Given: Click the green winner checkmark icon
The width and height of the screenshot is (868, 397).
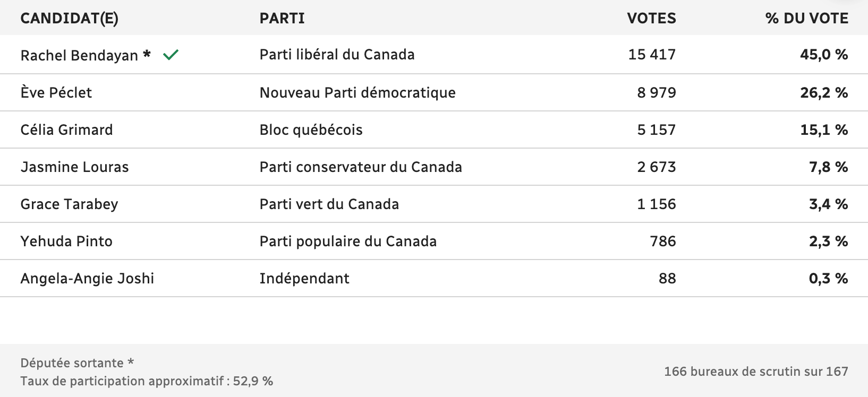Looking at the screenshot, I should click(x=171, y=55).
